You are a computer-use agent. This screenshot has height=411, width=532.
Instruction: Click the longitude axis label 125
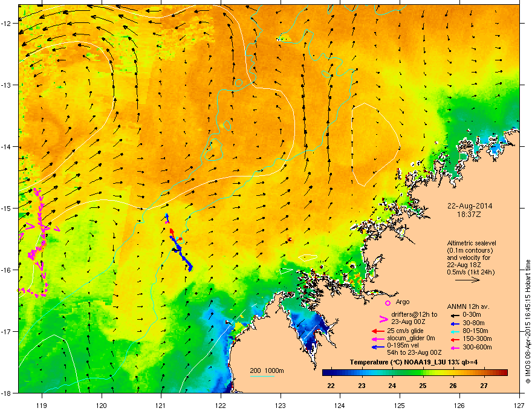click(400, 405)
